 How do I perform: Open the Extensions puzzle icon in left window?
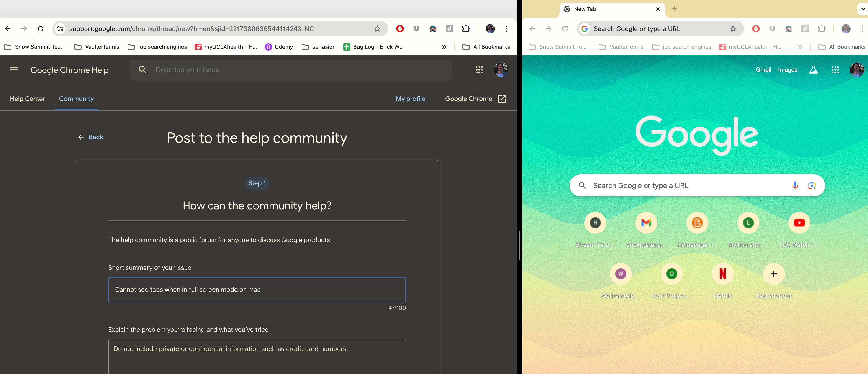[466, 29]
